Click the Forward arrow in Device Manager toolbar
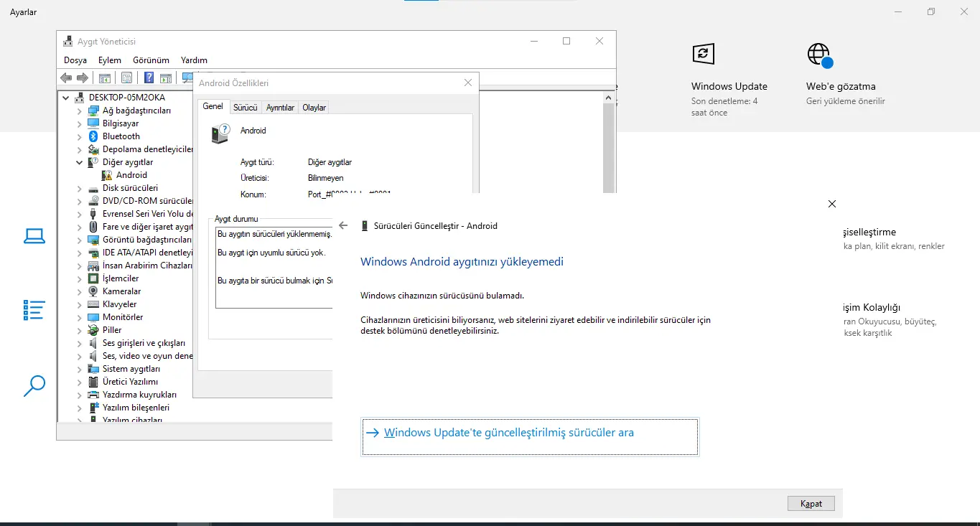The image size is (980, 526). [83, 78]
